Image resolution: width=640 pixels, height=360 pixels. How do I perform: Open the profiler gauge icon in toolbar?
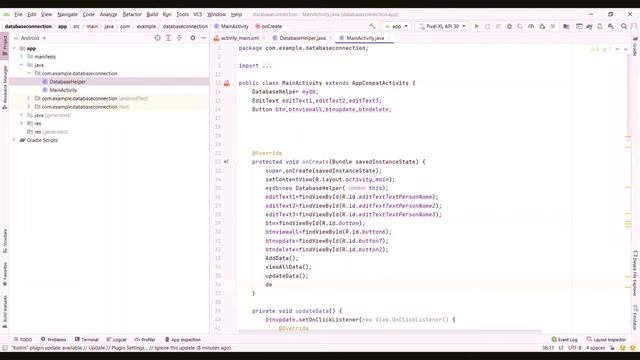531,26
